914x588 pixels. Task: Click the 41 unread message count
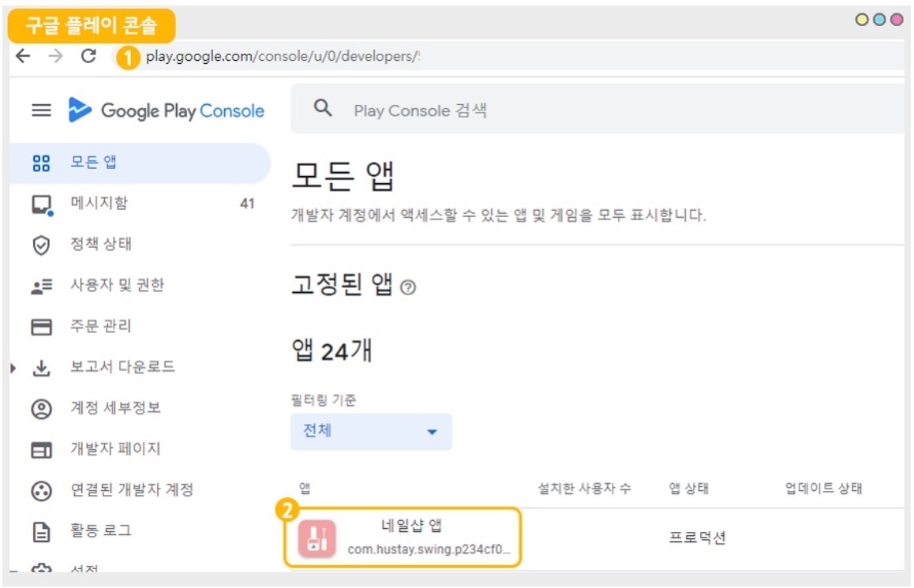pos(247,204)
